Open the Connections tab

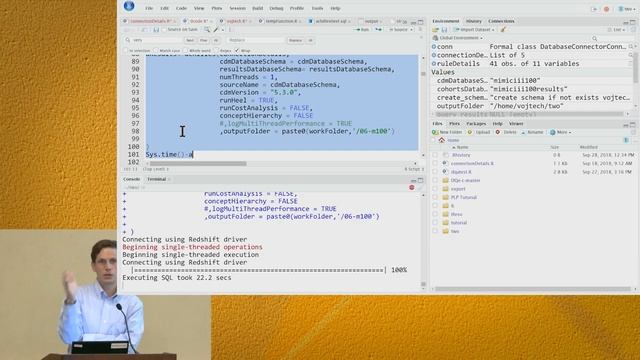click(501, 21)
